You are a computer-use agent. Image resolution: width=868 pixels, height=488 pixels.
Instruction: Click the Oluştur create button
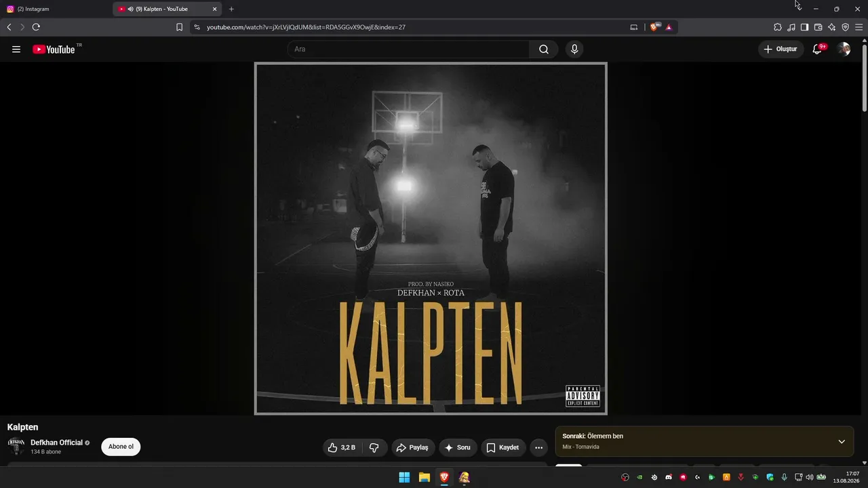(781, 49)
